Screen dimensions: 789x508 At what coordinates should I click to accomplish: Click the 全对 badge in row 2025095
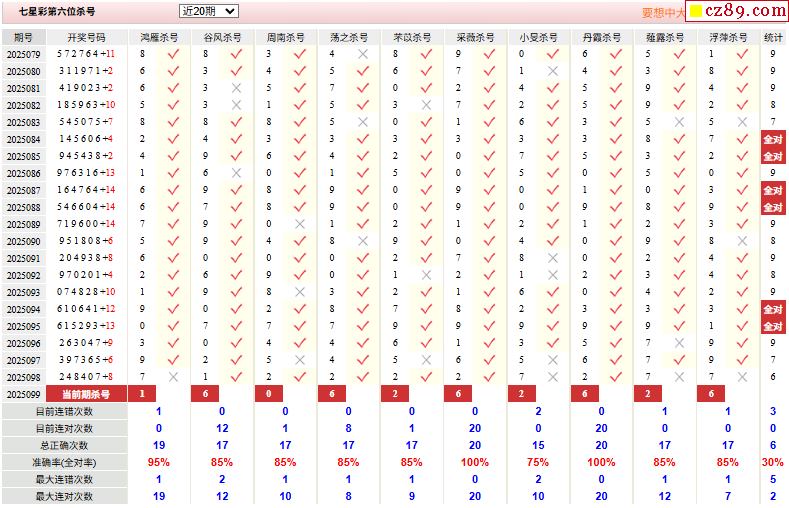click(773, 326)
